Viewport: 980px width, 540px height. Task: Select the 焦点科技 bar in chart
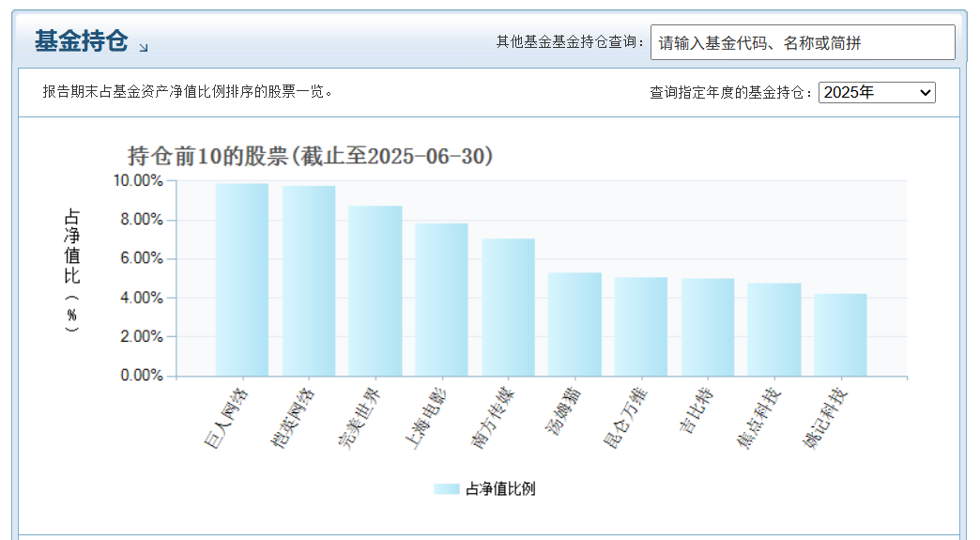coord(773,330)
